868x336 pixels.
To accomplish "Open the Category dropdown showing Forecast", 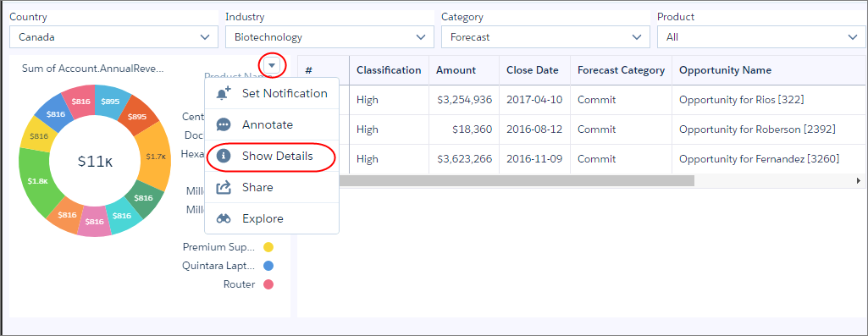I will (545, 37).
